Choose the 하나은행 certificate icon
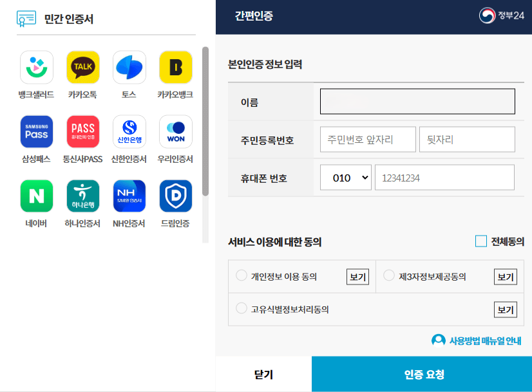 [x=83, y=196]
